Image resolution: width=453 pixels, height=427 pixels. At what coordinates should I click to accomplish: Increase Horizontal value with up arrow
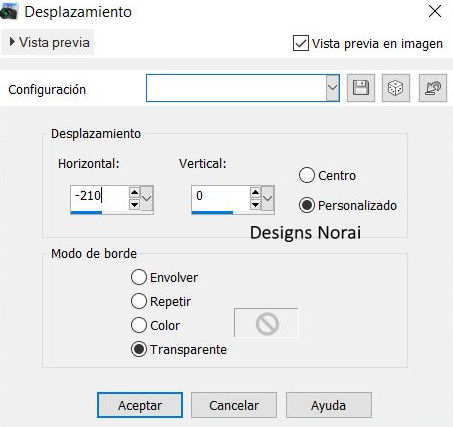pos(134,192)
